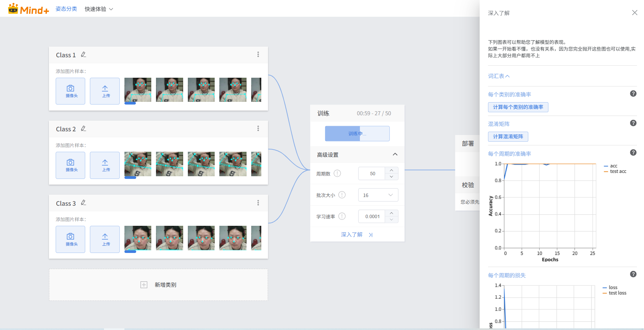The height and width of the screenshot is (330, 644).
Task: Increase the epochs value with up arrow
Action: 391,170
